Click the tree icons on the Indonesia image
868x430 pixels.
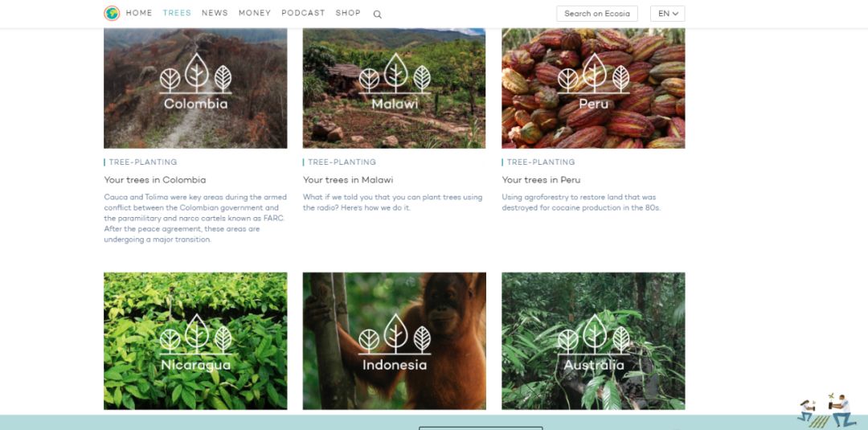(395, 334)
